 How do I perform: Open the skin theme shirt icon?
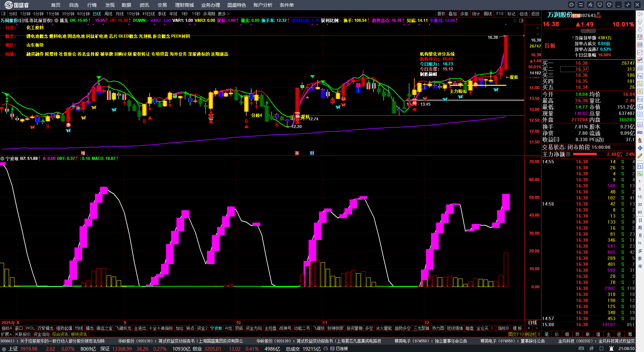pos(609,5)
